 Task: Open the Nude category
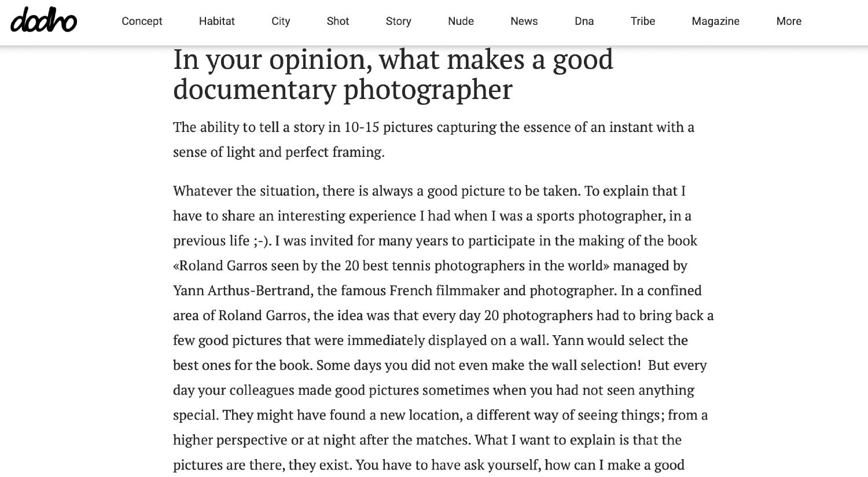(461, 21)
